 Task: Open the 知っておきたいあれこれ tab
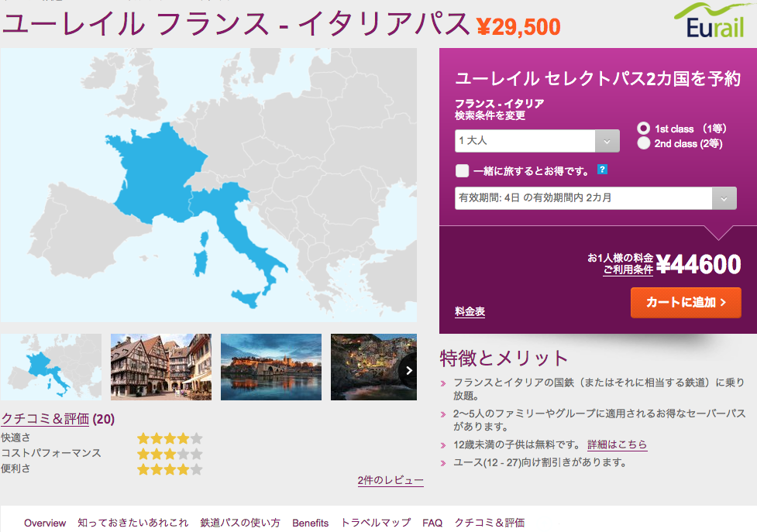coord(132,523)
